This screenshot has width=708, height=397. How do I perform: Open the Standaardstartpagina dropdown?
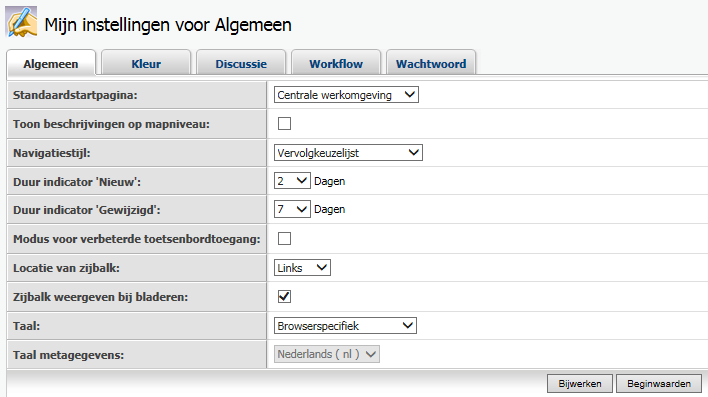(x=346, y=95)
